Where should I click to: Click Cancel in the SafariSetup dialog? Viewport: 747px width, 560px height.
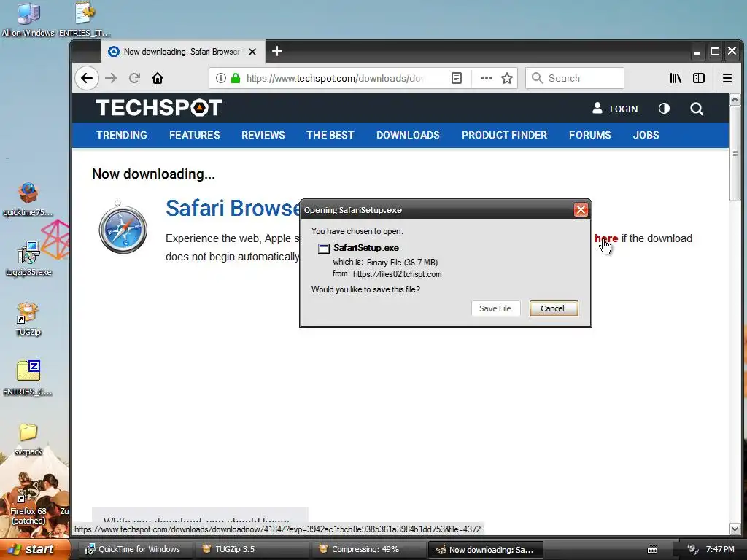coord(553,308)
